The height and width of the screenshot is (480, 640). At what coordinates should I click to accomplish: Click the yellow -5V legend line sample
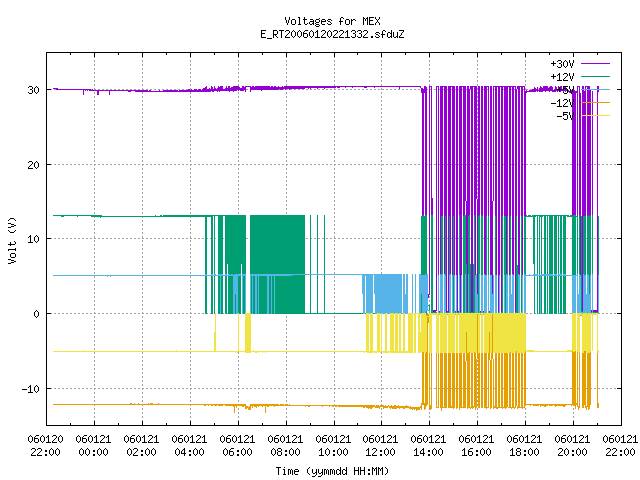pyautogui.click(x=595, y=116)
